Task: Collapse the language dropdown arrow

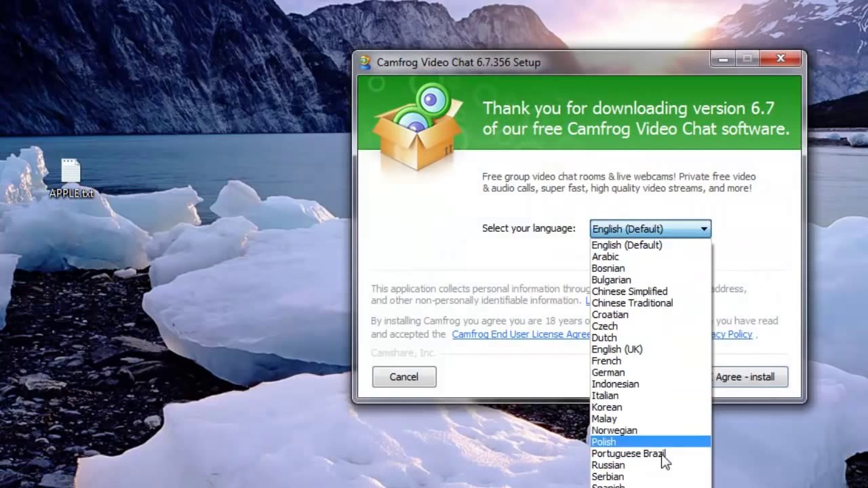Action: [704, 229]
